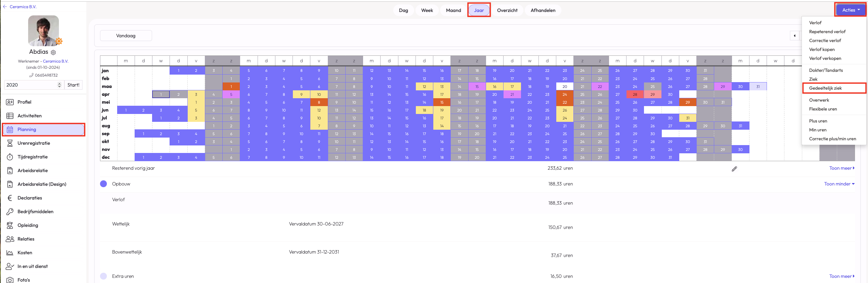Click the Arbeidsrelatie document icon

[x=10, y=170]
